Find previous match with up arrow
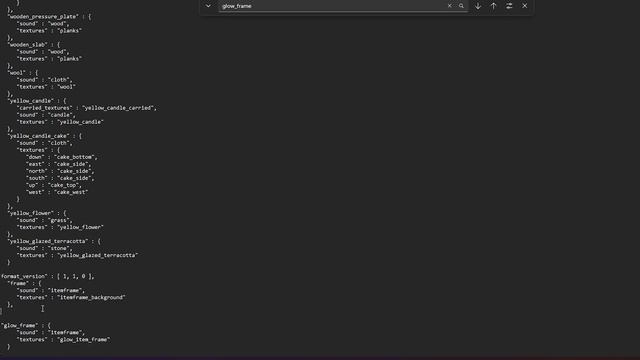Viewport: 640px width, 360px height. [493, 6]
